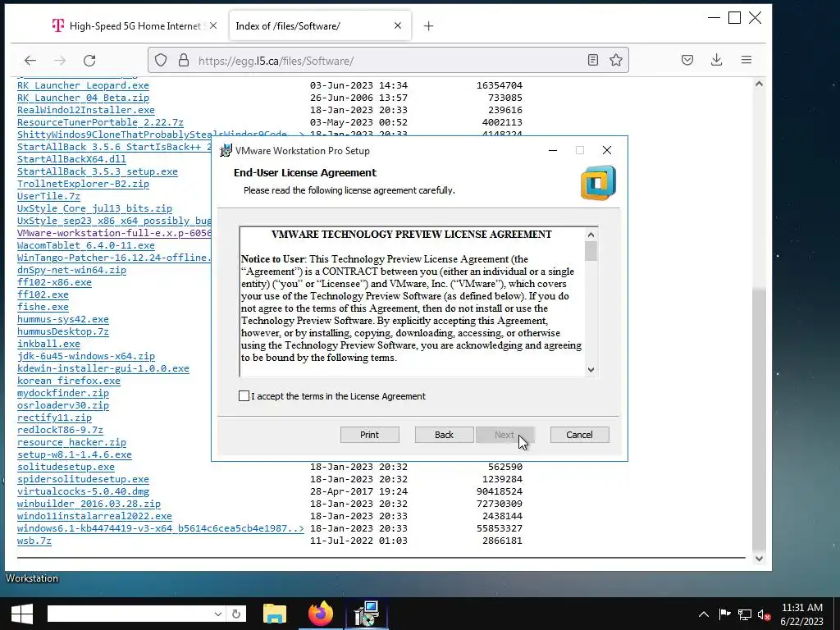Download resource_hacker.zip
This screenshot has height=630, width=840.
pyautogui.click(x=72, y=442)
